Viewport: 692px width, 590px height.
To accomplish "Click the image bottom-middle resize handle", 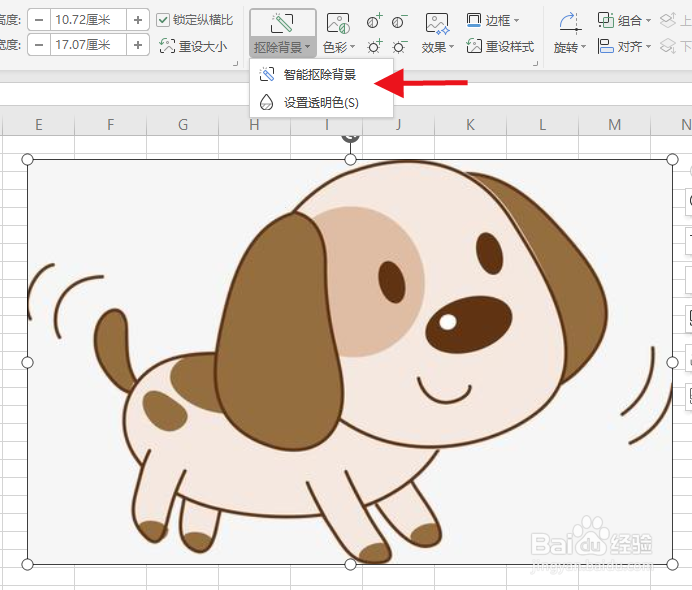I will 350,564.
